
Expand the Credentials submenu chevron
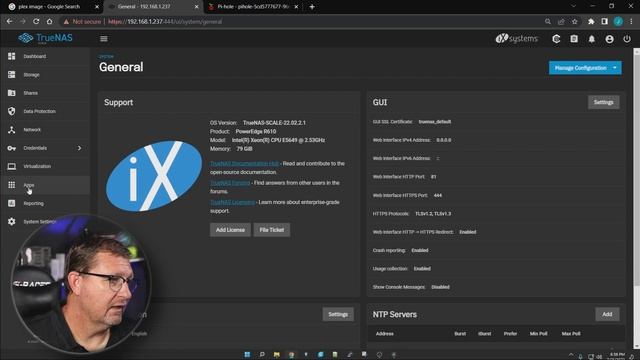(79, 148)
